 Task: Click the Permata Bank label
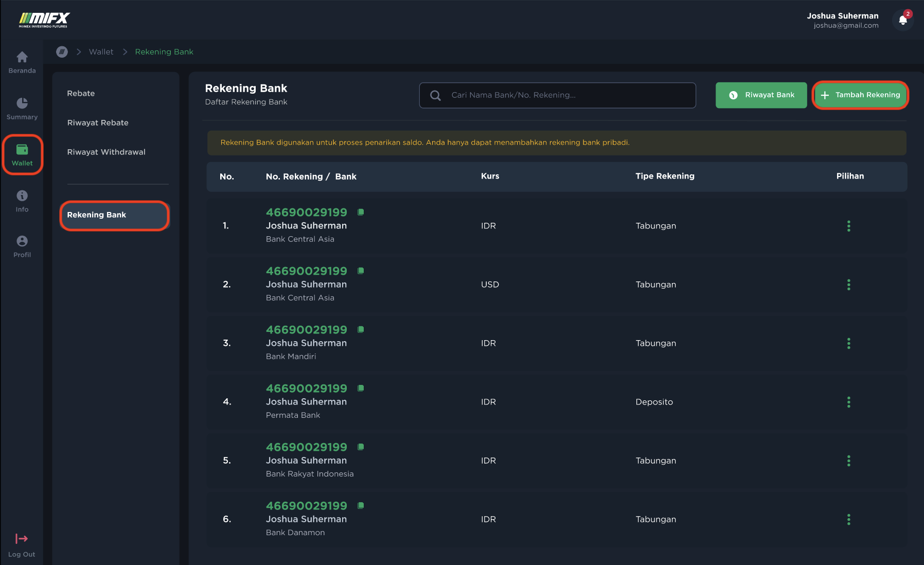(293, 415)
